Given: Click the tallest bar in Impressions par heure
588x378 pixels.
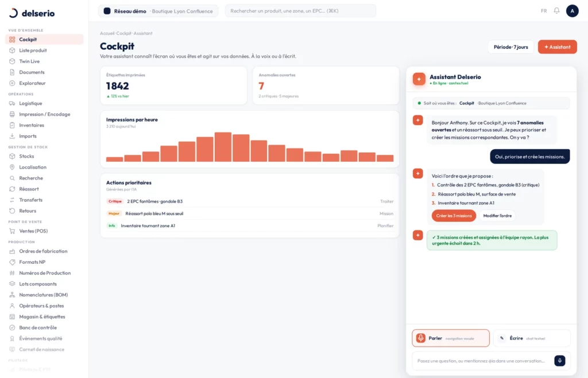Looking at the screenshot, I should (223, 147).
